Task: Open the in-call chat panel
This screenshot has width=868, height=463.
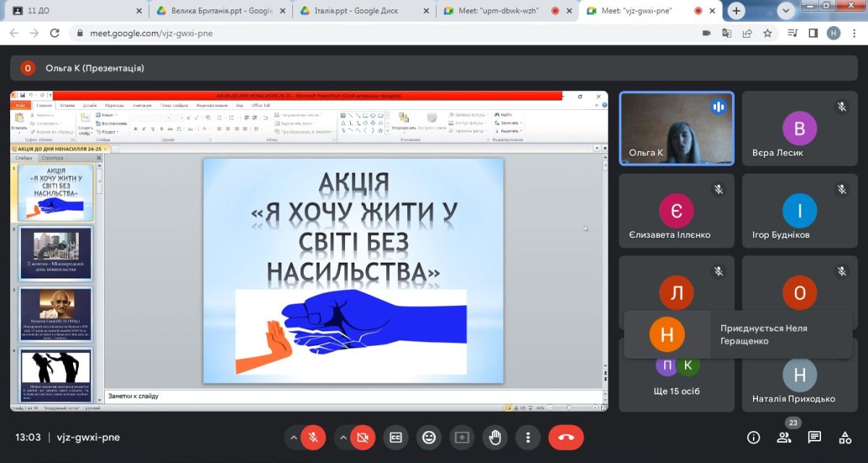Action: pos(814,437)
